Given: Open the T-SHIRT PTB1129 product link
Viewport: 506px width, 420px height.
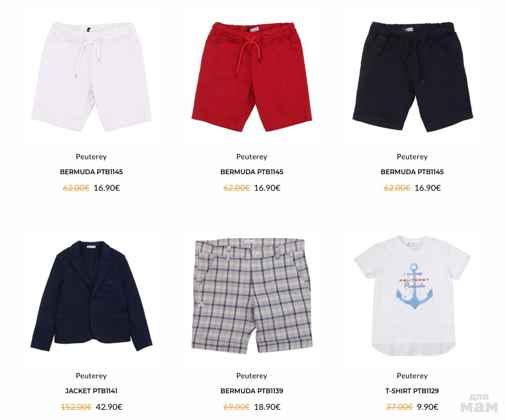Looking at the screenshot, I should (x=412, y=391).
